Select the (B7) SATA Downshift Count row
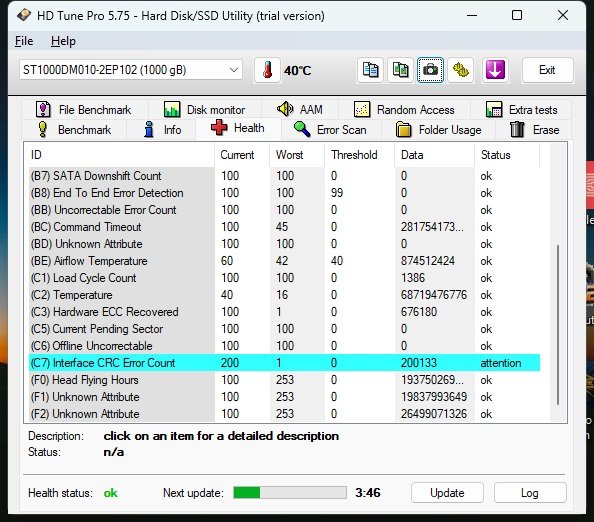 pos(284,176)
